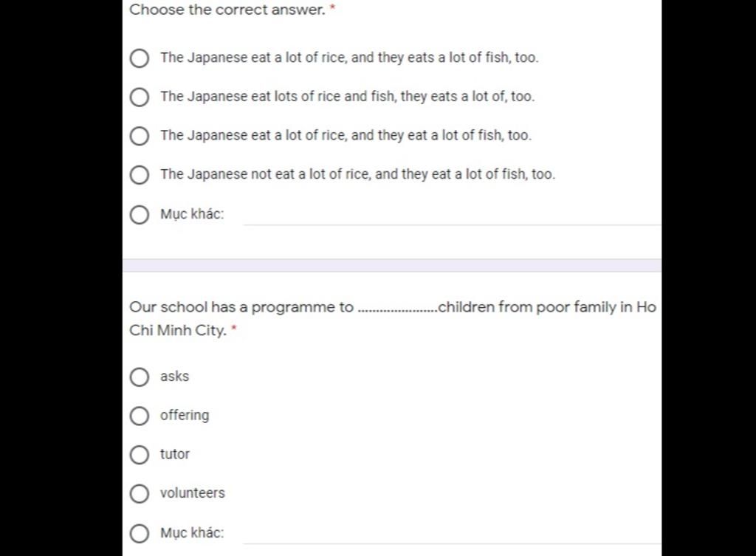Click the 'volunteers' option label text
Viewport: 756px width, 556px height.
[192, 493]
